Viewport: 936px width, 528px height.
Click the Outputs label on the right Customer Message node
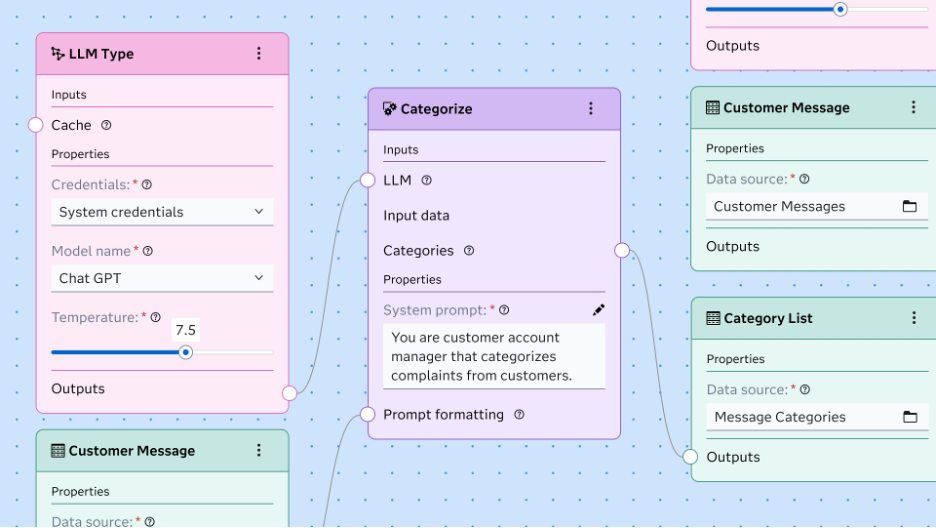(x=732, y=246)
